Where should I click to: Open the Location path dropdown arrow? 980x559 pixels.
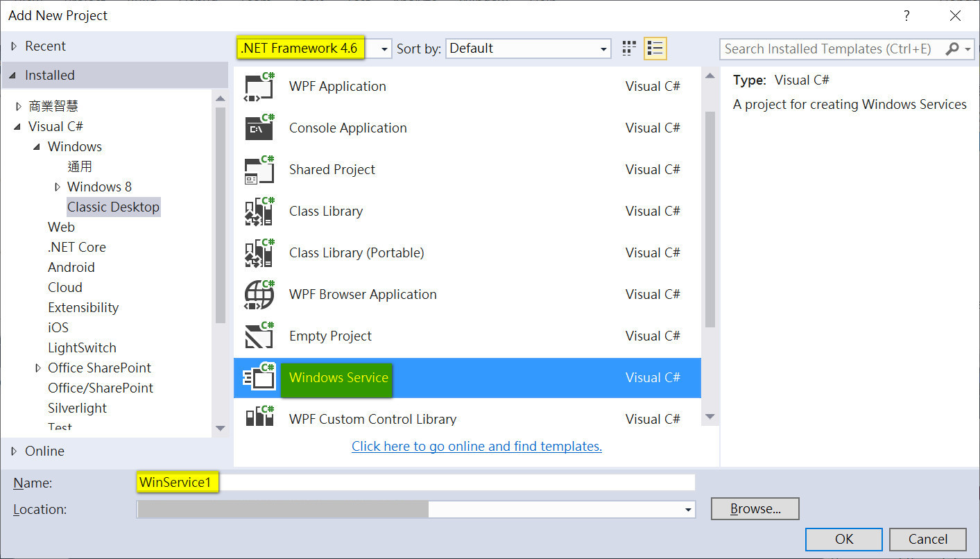(688, 510)
